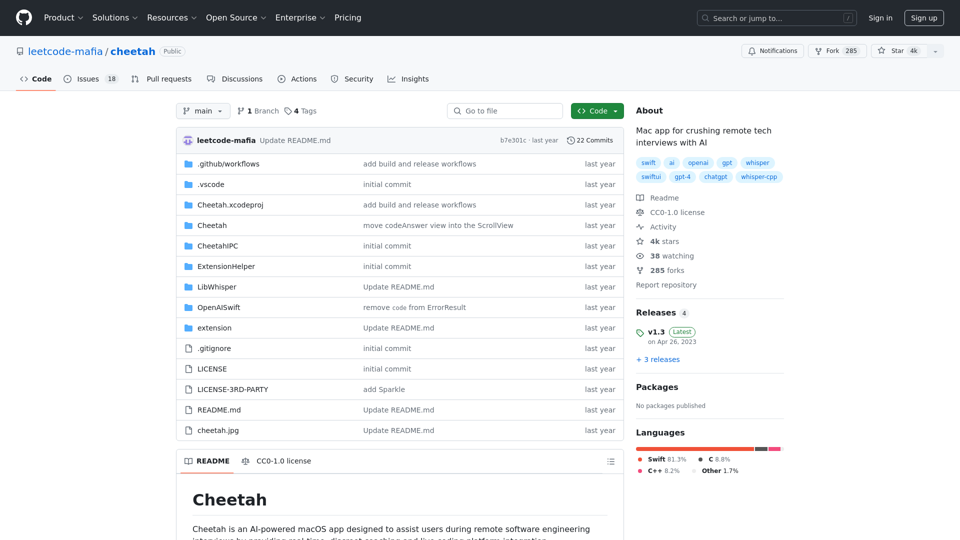This screenshot has width=960, height=540.
Task: Click the star icon next to 4k stars
Action: click(x=640, y=241)
